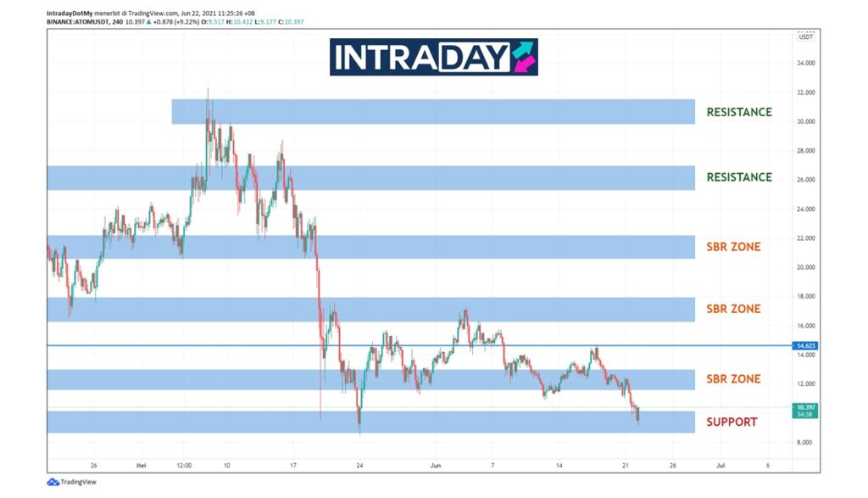Select the top RESISTANCE label near 30.000

click(739, 112)
